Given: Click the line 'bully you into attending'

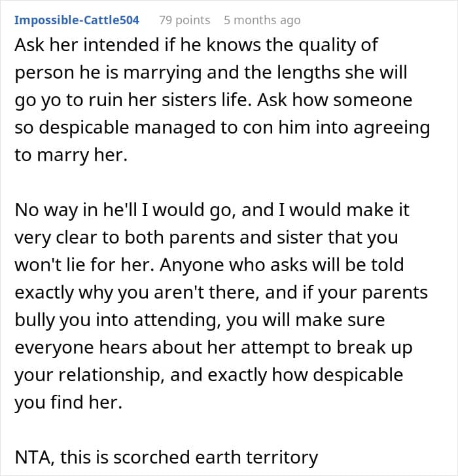Looking at the screenshot, I should pyautogui.click(x=200, y=321).
